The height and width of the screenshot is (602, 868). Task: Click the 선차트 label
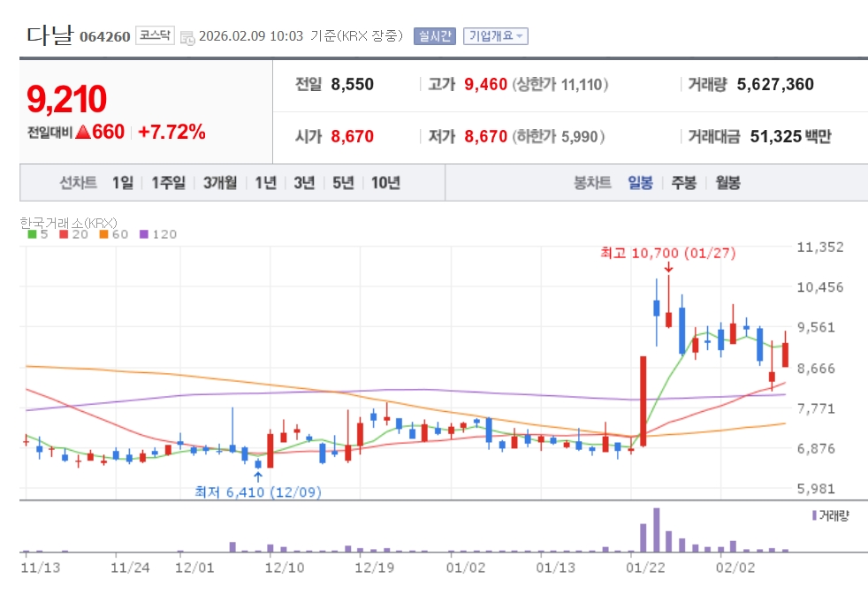[78, 182]
